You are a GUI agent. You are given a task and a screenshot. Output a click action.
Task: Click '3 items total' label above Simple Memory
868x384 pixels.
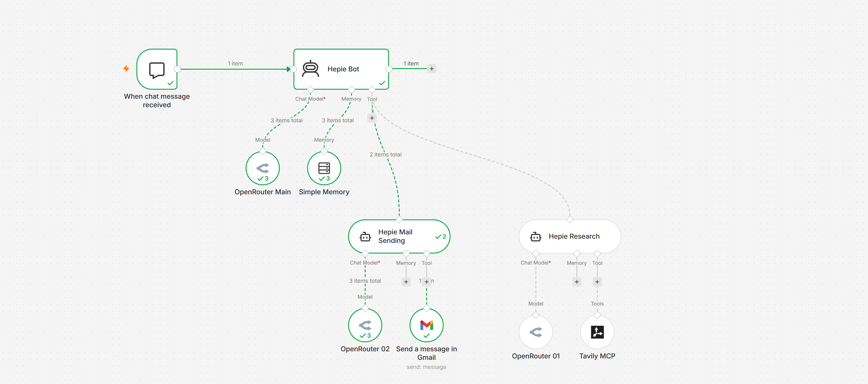[x=338, y=120]
